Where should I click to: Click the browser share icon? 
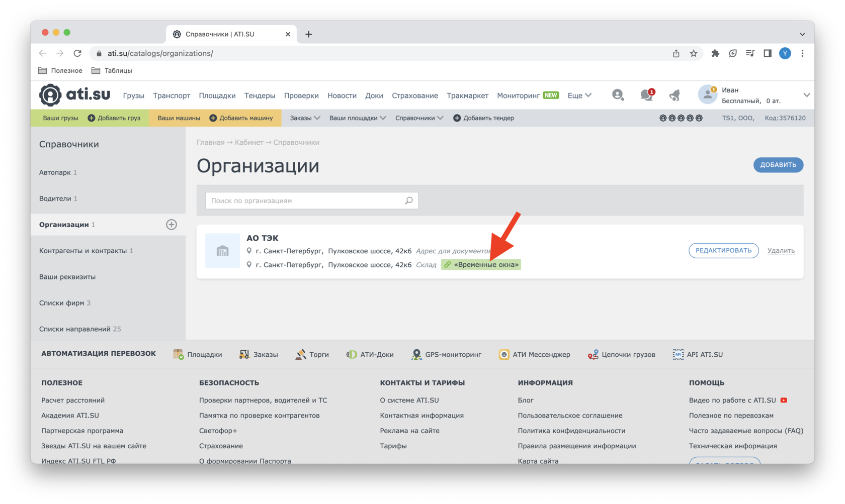676,53
